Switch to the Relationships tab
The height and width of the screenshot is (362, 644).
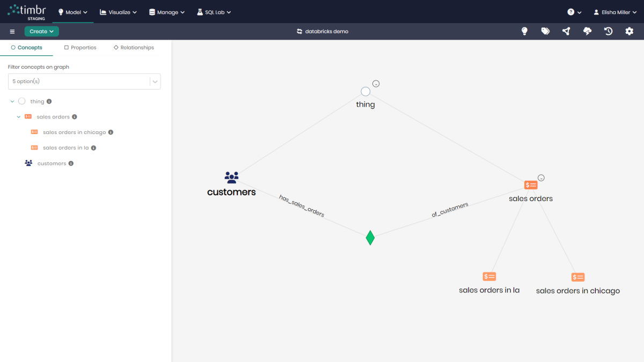tap(134, 48)
